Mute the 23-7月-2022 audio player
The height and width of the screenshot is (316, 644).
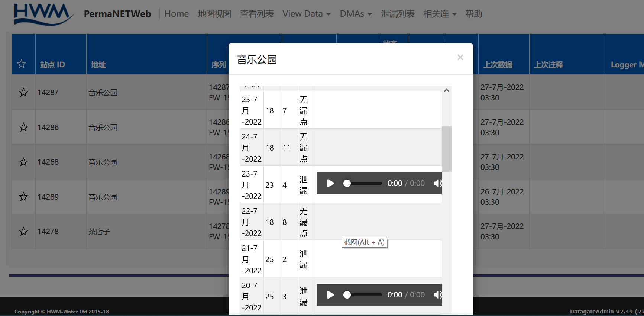tap(437, 183)
